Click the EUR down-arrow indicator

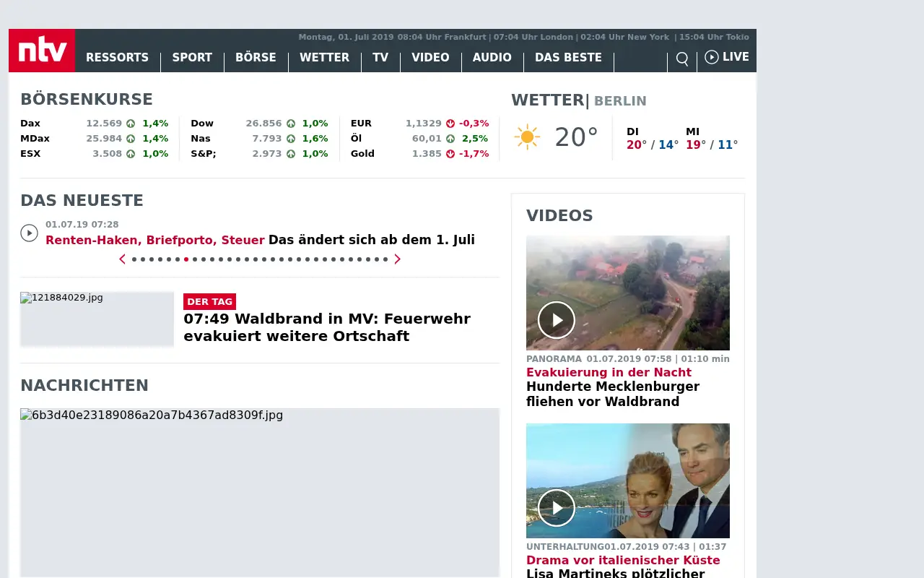[x=450, y=124]
